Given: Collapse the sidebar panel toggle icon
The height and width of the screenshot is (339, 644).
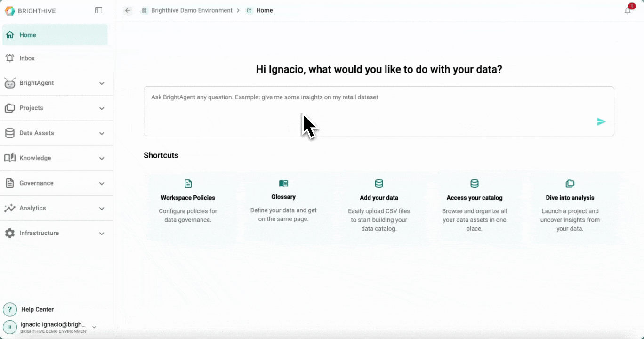Looking at the screenshot, I should click(98, 10).
